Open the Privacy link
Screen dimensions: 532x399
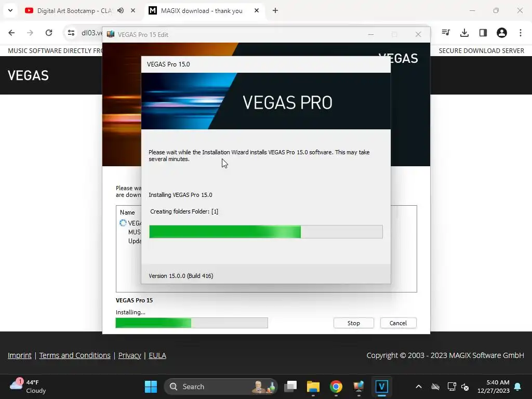click(129, 355)
